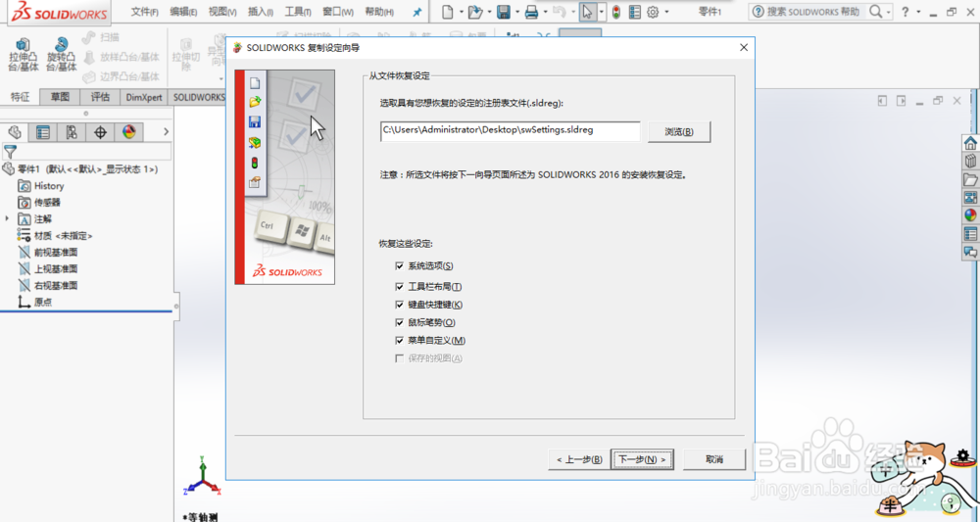Click the 取消 cancel button
980x522 pixels.
714,459
